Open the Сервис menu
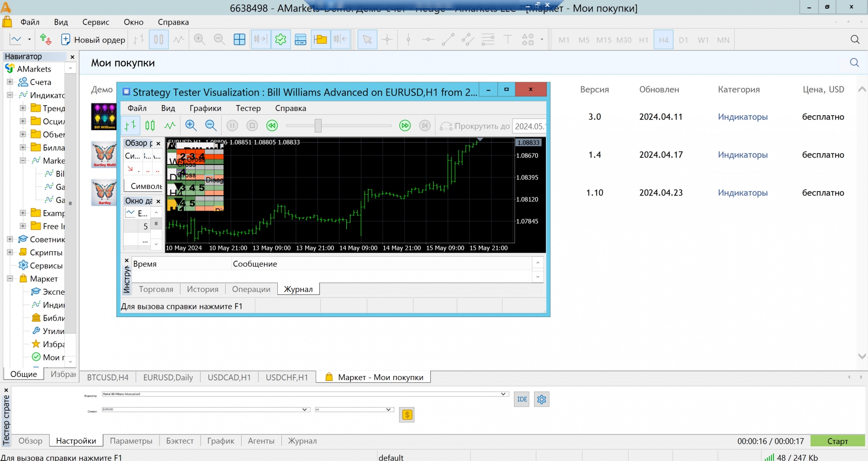 [x=95, y=22]
